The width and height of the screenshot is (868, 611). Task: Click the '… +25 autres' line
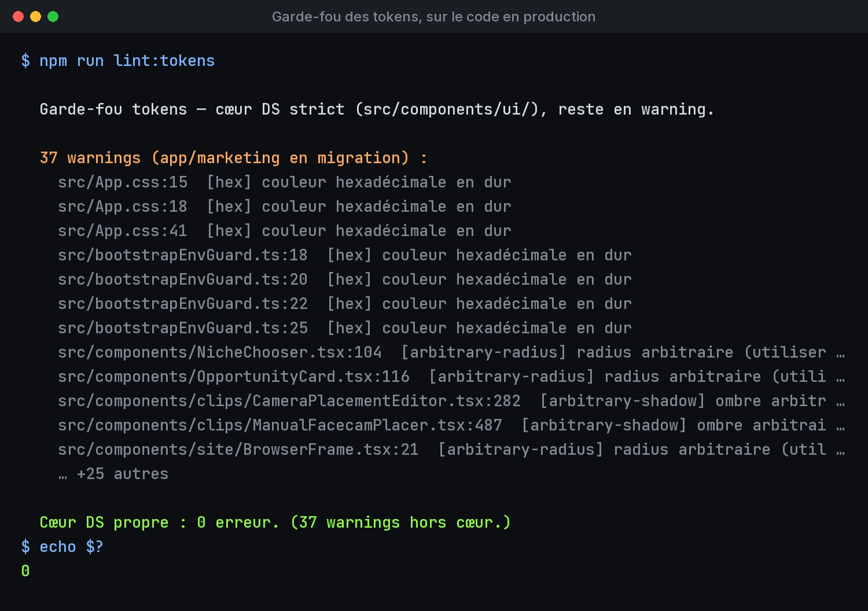click(x=113, y=474)
